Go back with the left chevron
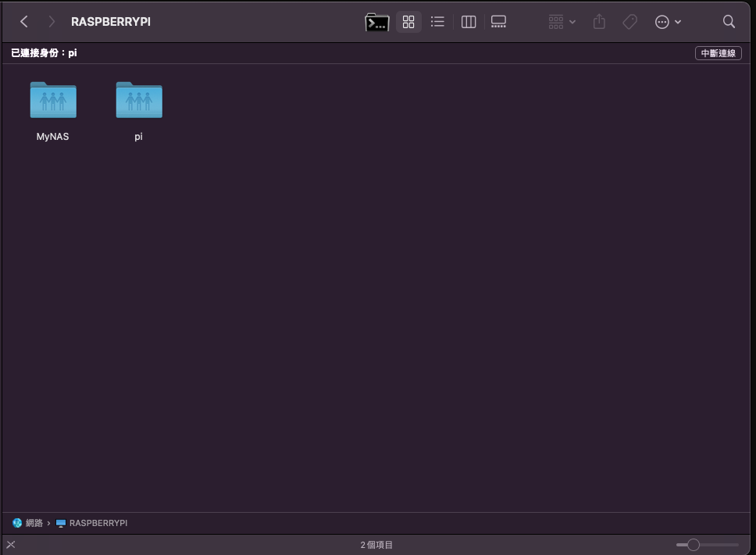 point(24,22)
